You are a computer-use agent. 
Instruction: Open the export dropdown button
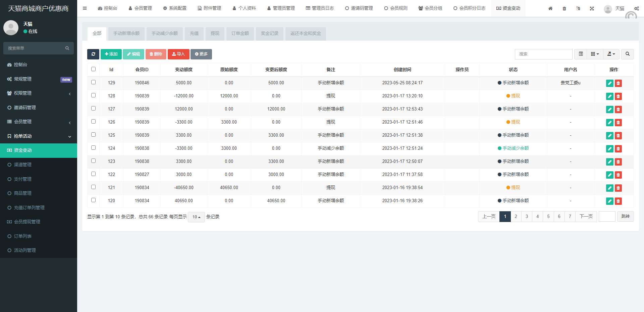point(611,54)
